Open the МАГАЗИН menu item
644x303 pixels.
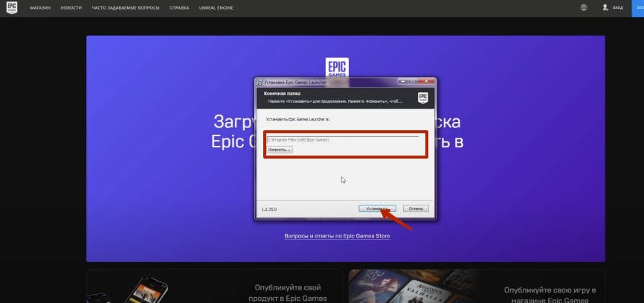pyautogui.click(x=40, y=7)
